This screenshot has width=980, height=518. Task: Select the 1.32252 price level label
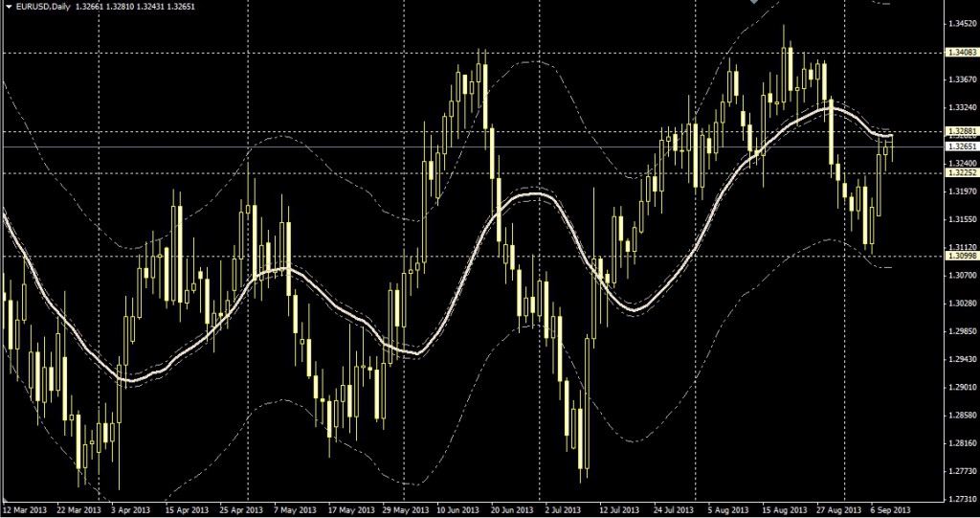click(960, 173)
